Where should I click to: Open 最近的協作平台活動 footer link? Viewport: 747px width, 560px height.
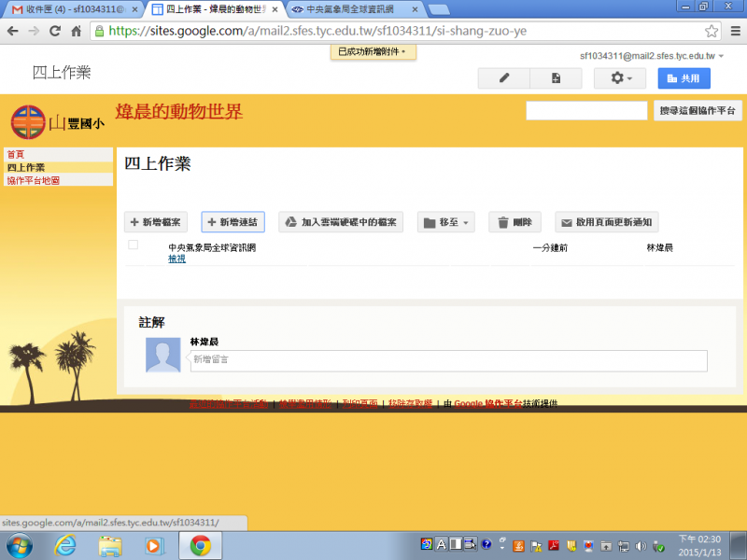[229, 404]
